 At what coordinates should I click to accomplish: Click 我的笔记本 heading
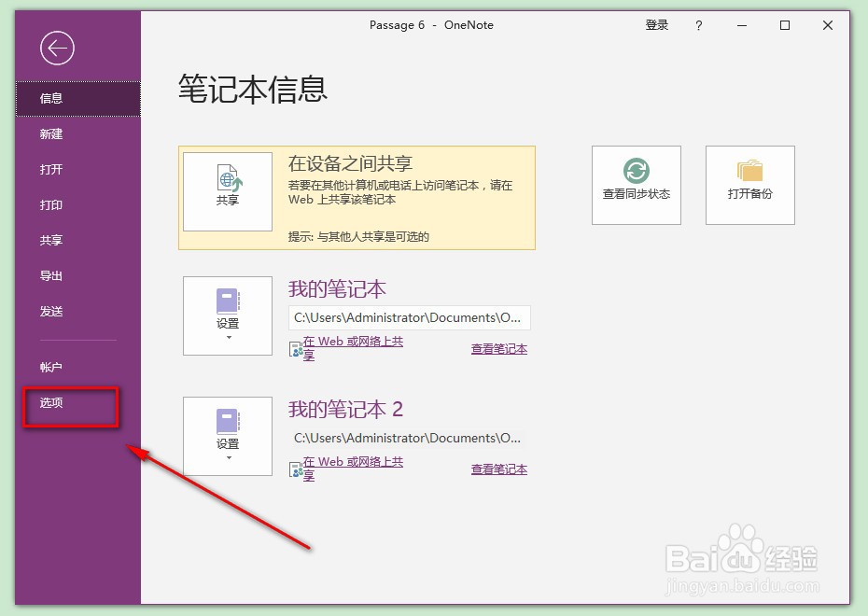click(337, 289)
